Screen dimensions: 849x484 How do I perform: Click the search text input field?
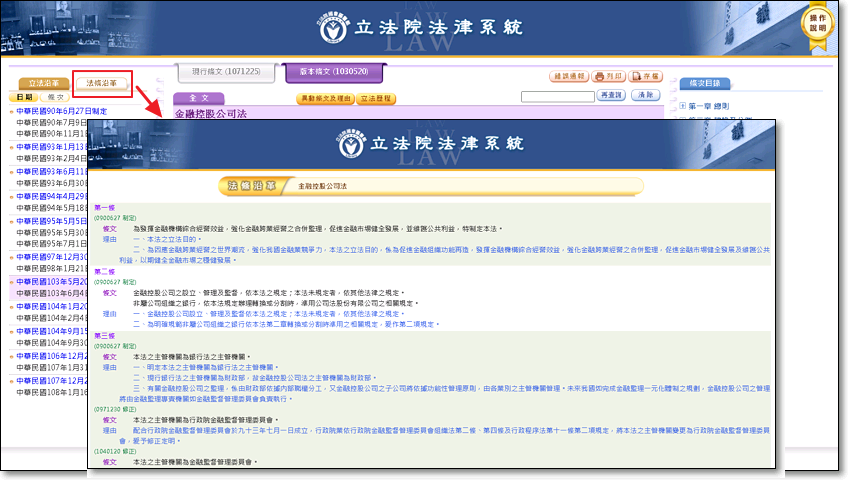pyautogui.click(x=557, y=96)
